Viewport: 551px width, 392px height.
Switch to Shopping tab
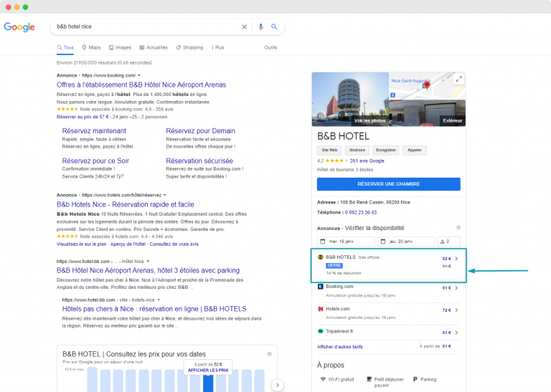[x=189, y=47]
